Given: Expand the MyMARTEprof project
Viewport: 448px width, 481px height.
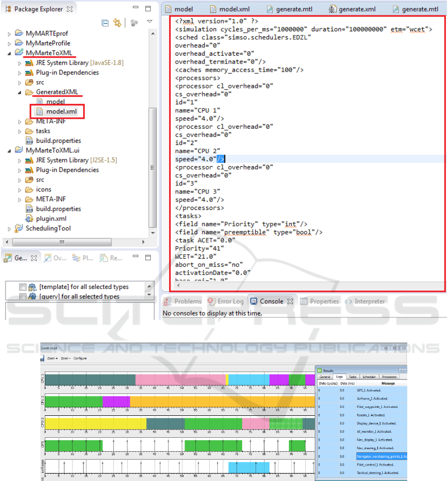Looking at the screenshot, I should click(x=10, y=34).
